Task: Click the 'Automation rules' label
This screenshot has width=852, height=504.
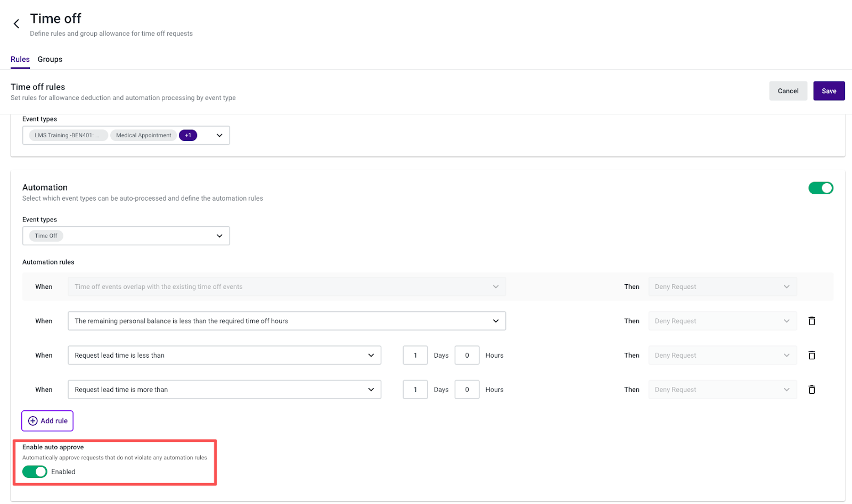Action: pyautogui.click(x=48, y=262)
